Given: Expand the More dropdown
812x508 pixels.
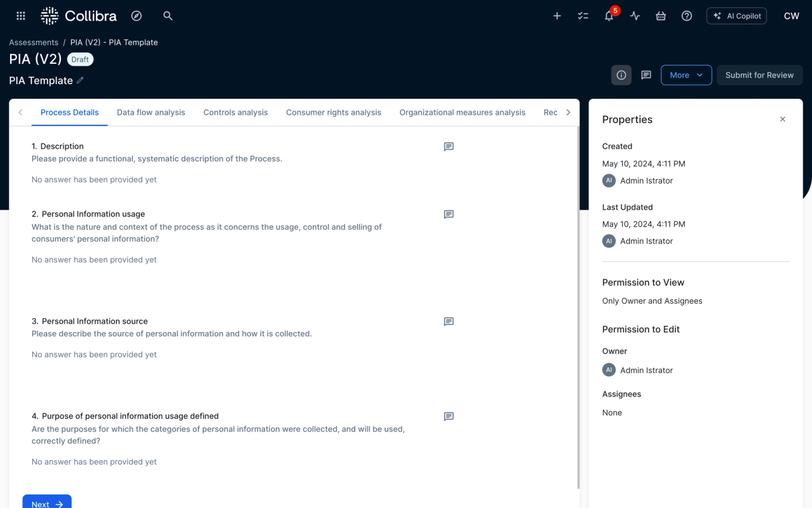Looking at the screenshot, I should [x=686, y=75].
